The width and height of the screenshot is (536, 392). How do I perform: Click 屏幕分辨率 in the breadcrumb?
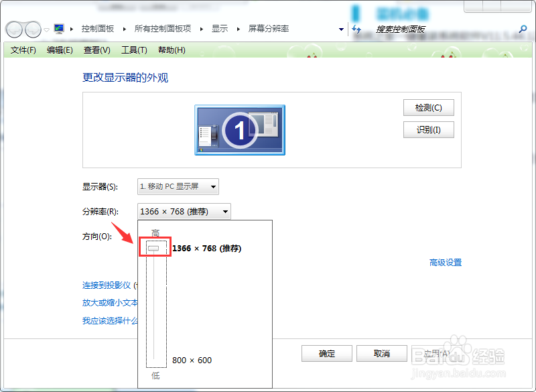tap(269, 29)
